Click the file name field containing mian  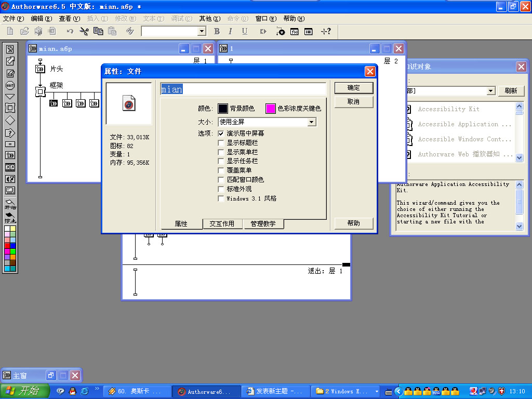point(243,89)
